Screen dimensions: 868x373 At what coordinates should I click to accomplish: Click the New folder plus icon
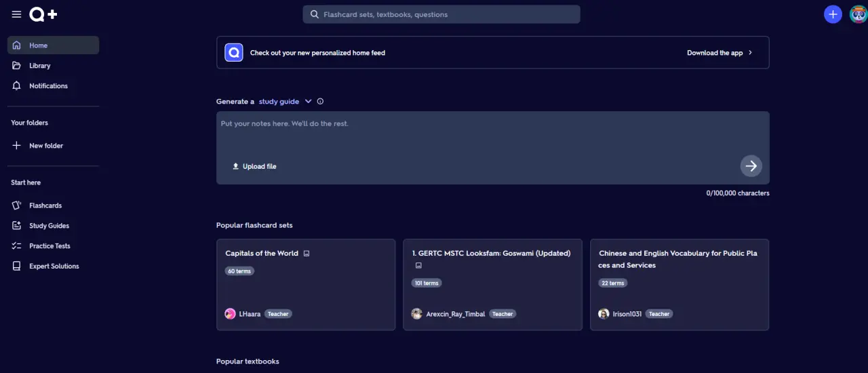coord(17,146)
